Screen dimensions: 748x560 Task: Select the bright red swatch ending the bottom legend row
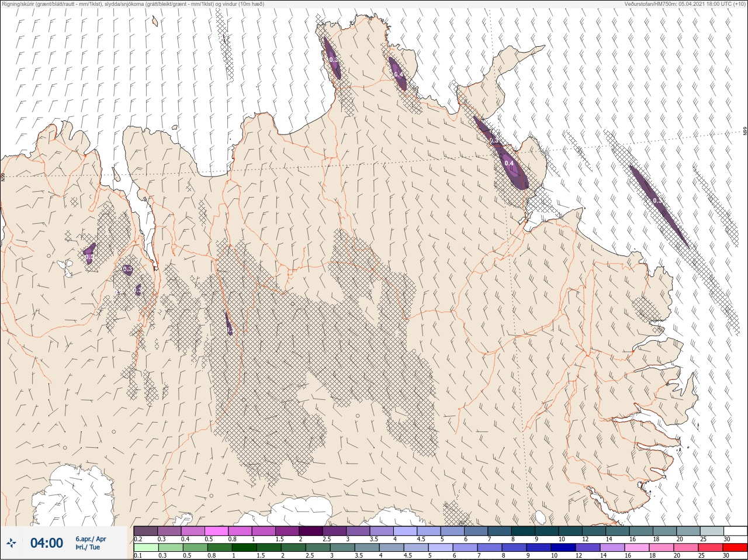(x=735, y=548)
